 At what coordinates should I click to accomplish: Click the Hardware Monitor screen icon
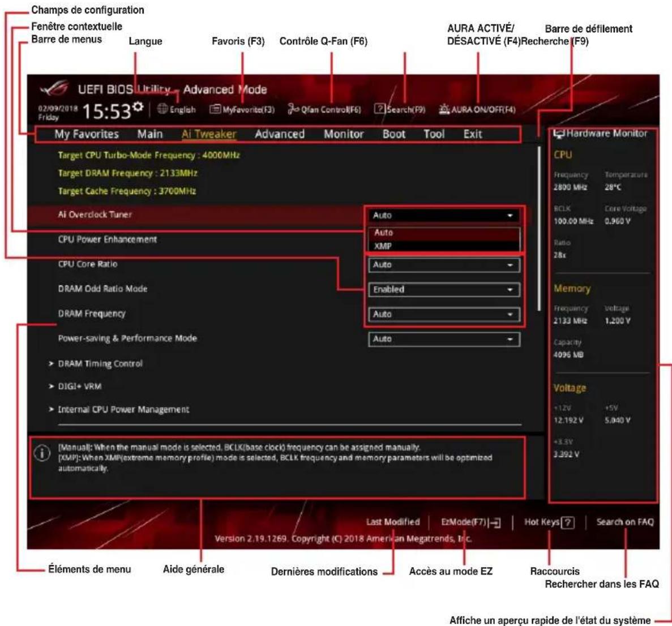tap(559, 134)
